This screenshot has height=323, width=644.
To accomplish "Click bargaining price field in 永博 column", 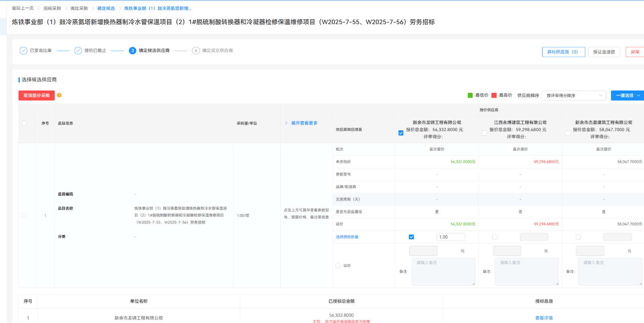I will coord(507,251).
